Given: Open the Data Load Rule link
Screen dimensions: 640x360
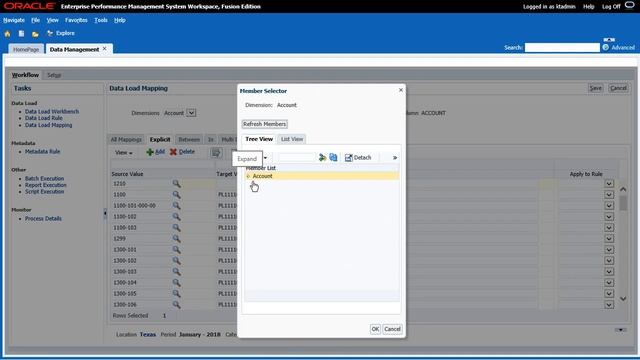Looking at the screenshot, I should point(44,118).
